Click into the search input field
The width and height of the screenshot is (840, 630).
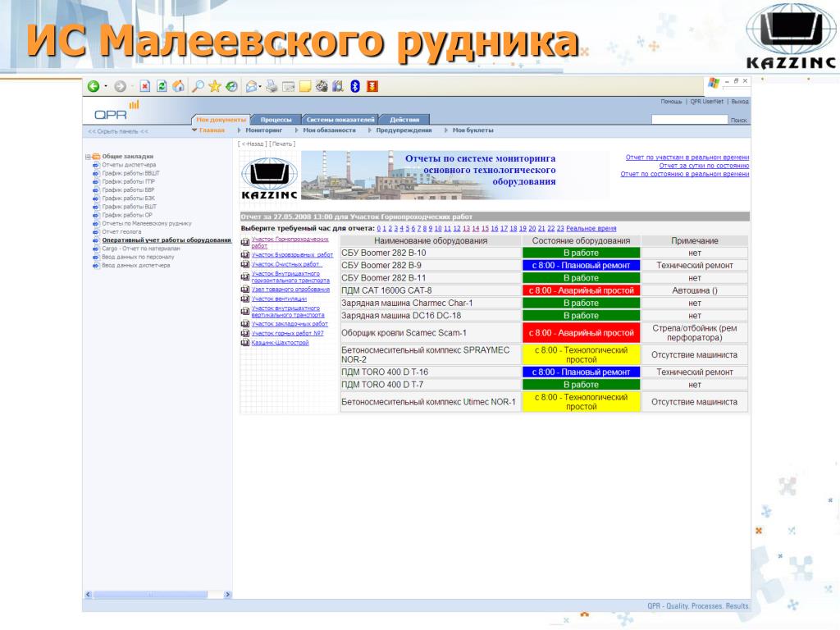(x=689, y=120)
